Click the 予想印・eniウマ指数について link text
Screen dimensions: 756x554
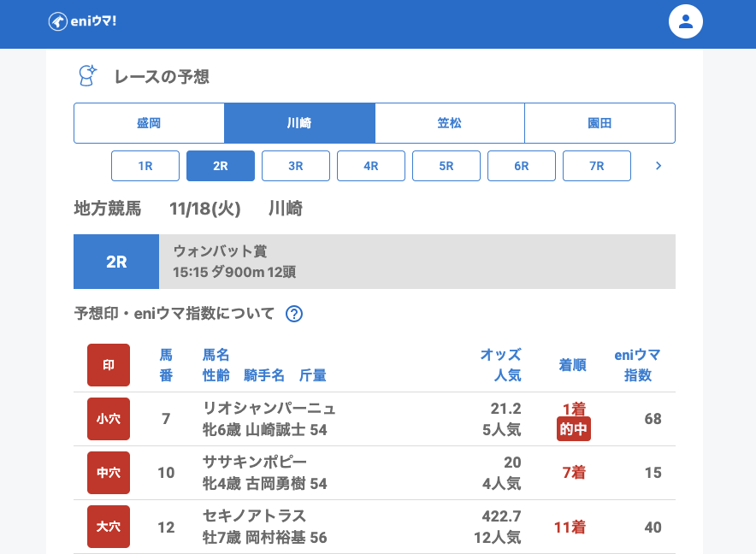174,314
